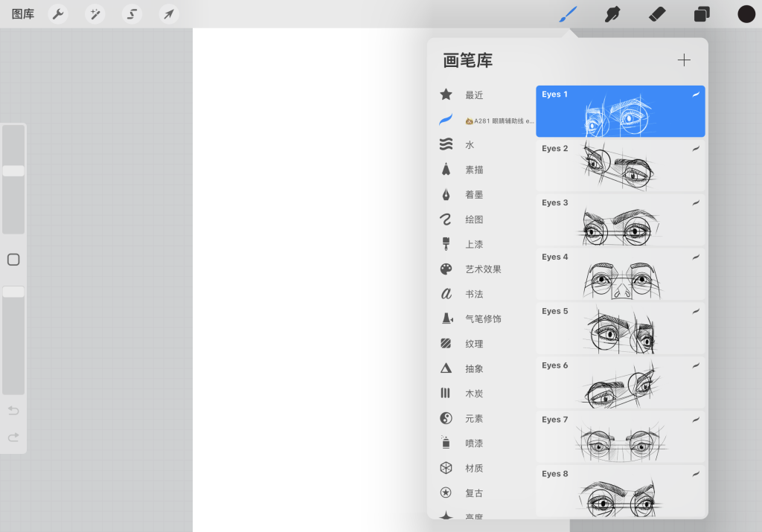Open the Layers panel
762x532 pixels.
(x=702, y=14)
